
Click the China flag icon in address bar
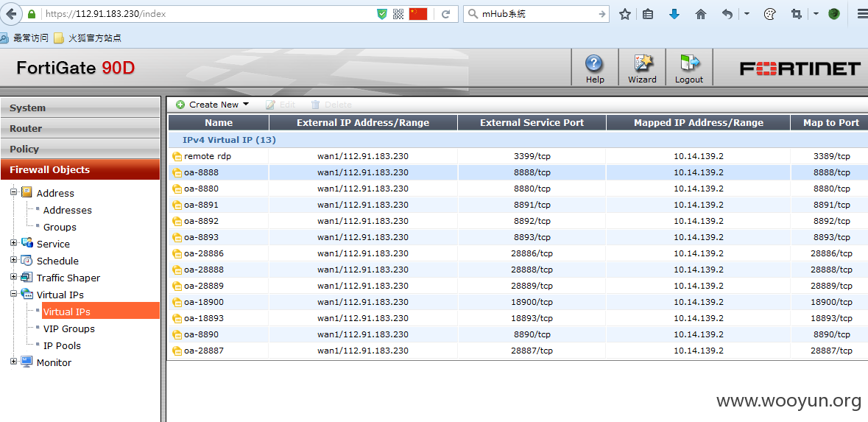point(418,15)
